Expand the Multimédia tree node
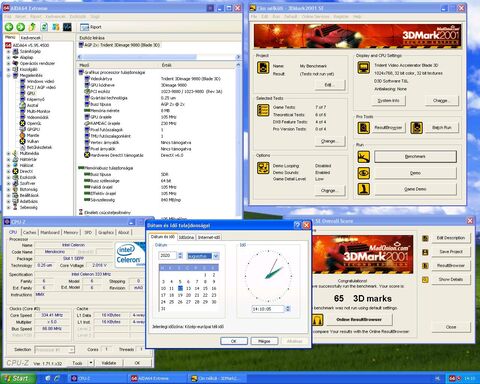This screenshot has height=384, width=480. (x=8, y=153)
